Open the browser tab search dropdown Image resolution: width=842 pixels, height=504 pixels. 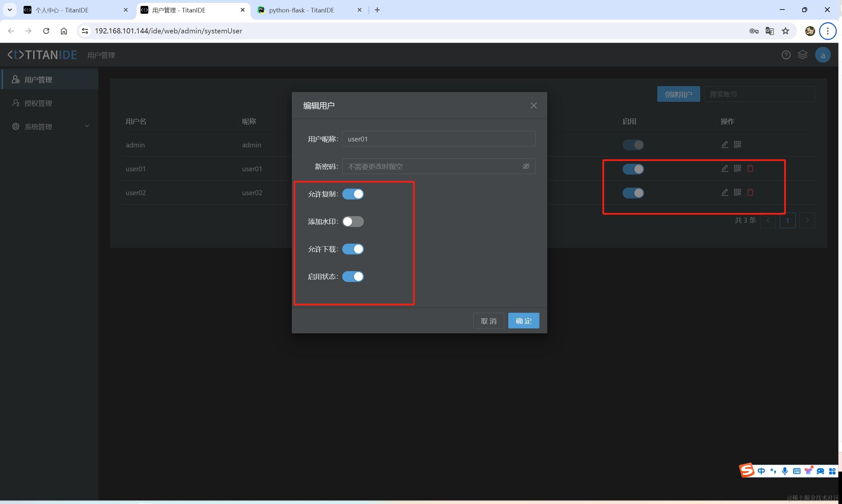[10, 10]
